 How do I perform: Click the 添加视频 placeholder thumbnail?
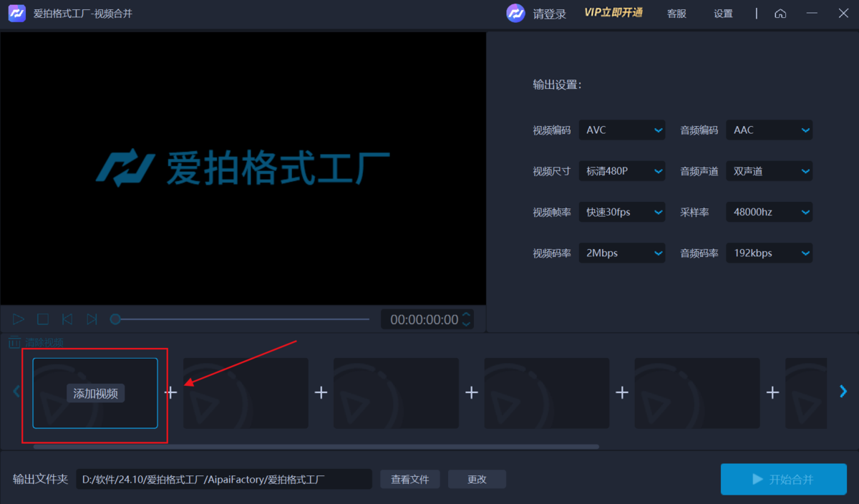[x=94, y=392]
